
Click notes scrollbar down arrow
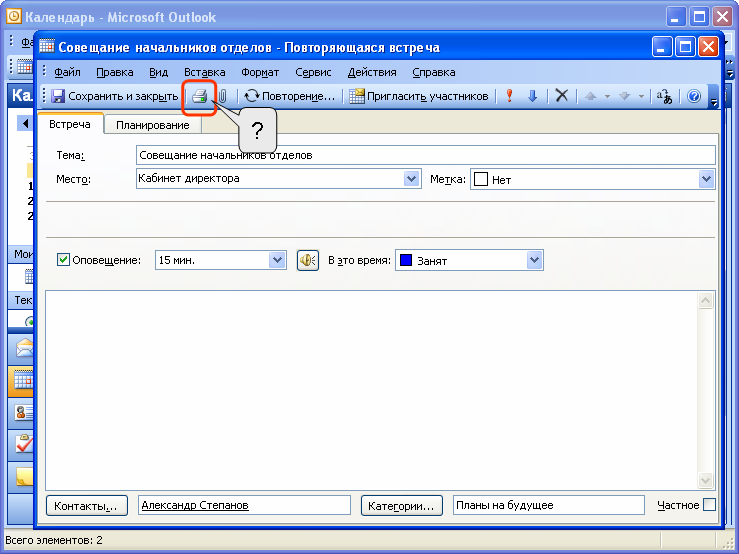(x=706, y=480)
